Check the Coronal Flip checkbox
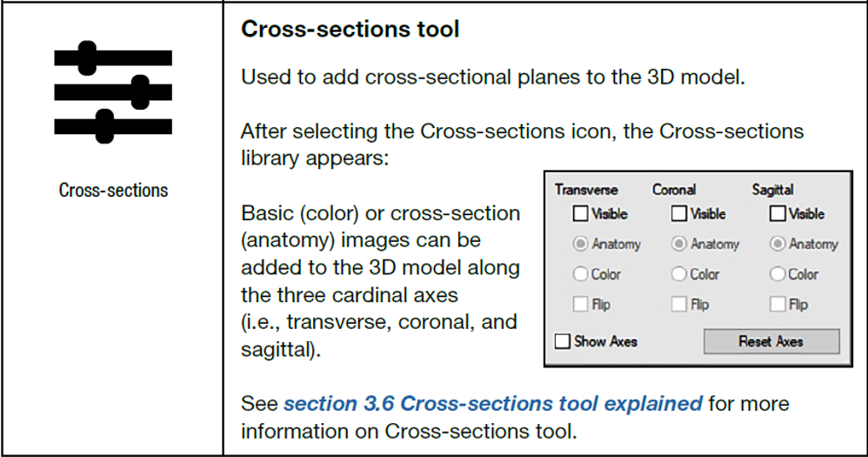The width and height of the screenshot is (868, 457). [679, 305]
